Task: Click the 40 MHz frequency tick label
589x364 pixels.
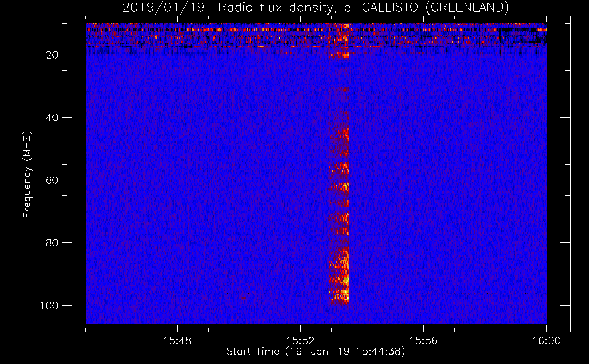Action: coord(52,118)
